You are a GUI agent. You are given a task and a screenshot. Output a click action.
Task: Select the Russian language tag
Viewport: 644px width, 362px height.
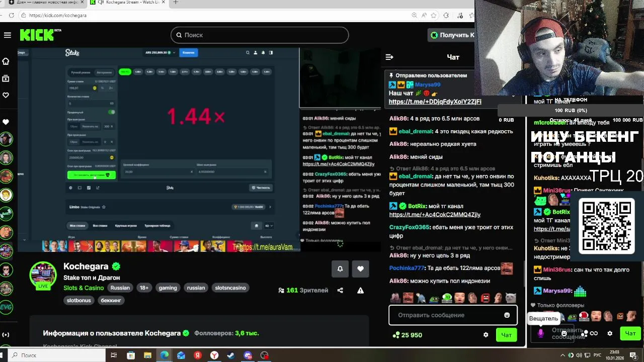120,288
